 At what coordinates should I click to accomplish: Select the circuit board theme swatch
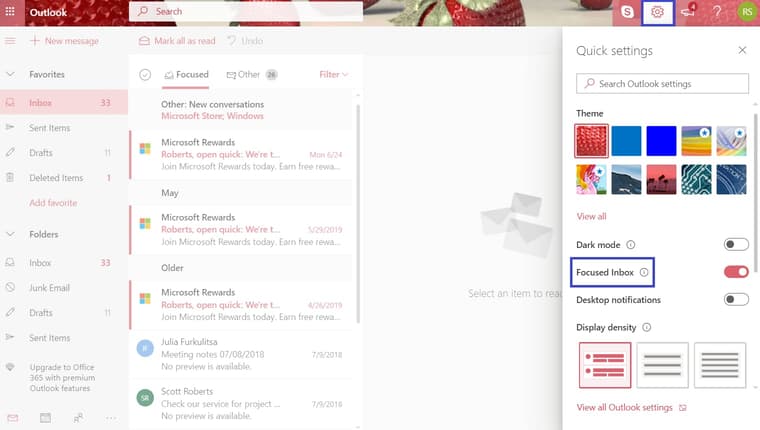(697, 179)
